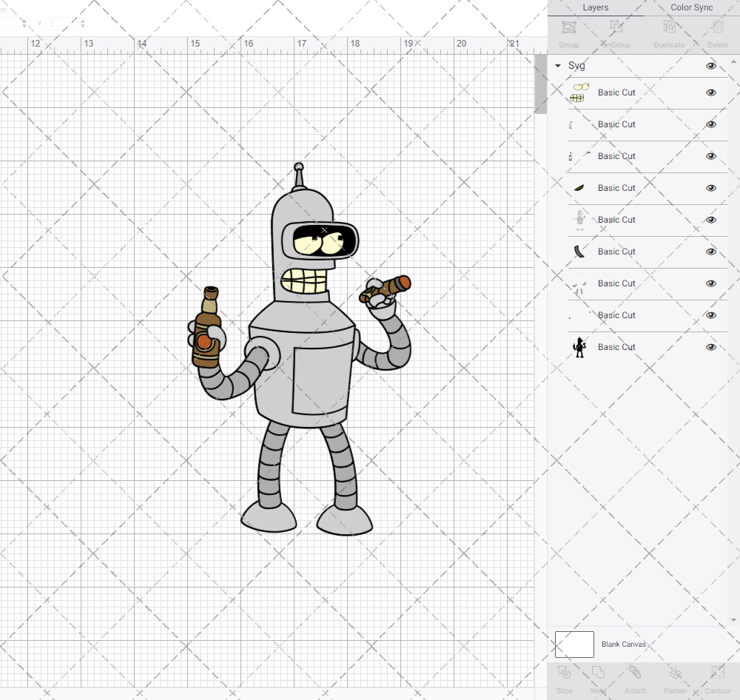Viewport: 740px width, 700px height.
Task: Toggle visibility of the Bender silhouette layer
Action: [711, 346]
